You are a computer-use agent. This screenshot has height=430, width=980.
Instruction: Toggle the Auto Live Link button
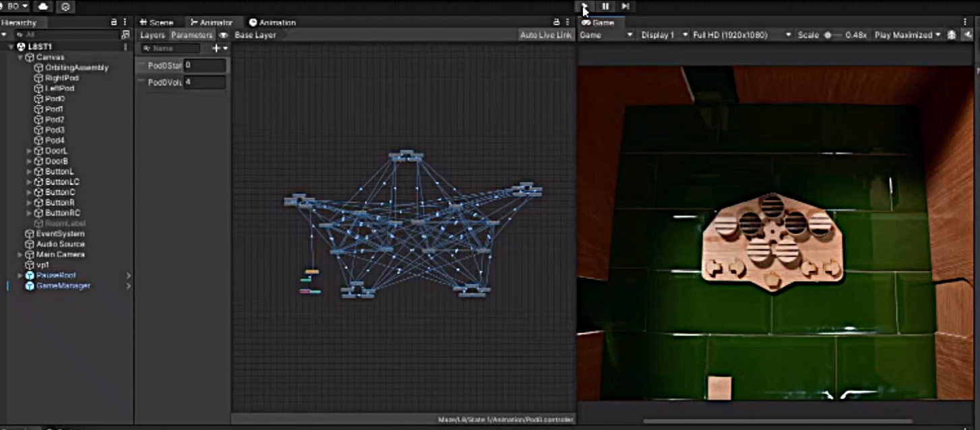click(x=545, y=35)
